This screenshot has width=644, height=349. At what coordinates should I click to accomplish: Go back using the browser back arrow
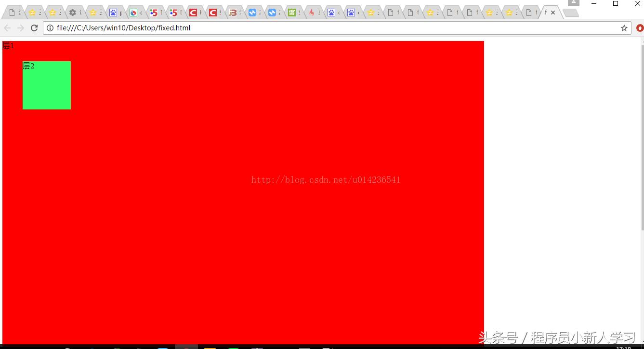7,28
